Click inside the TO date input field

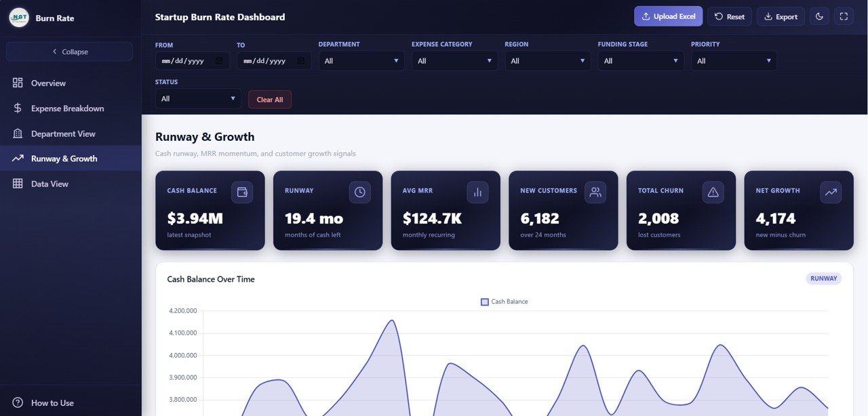pos(268,60)
